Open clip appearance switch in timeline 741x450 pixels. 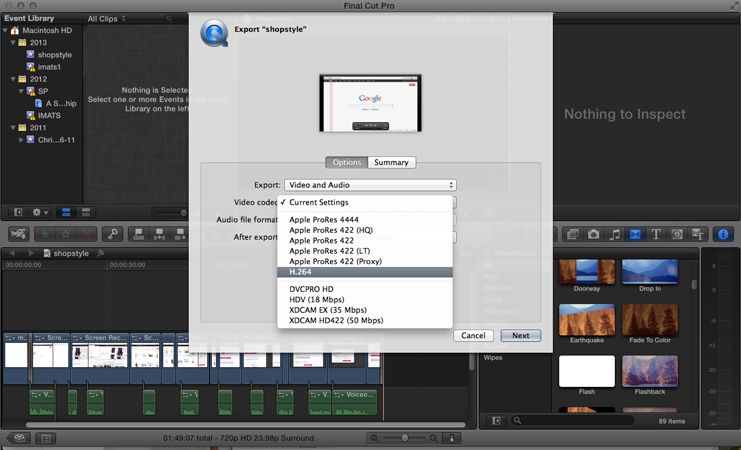452,438
